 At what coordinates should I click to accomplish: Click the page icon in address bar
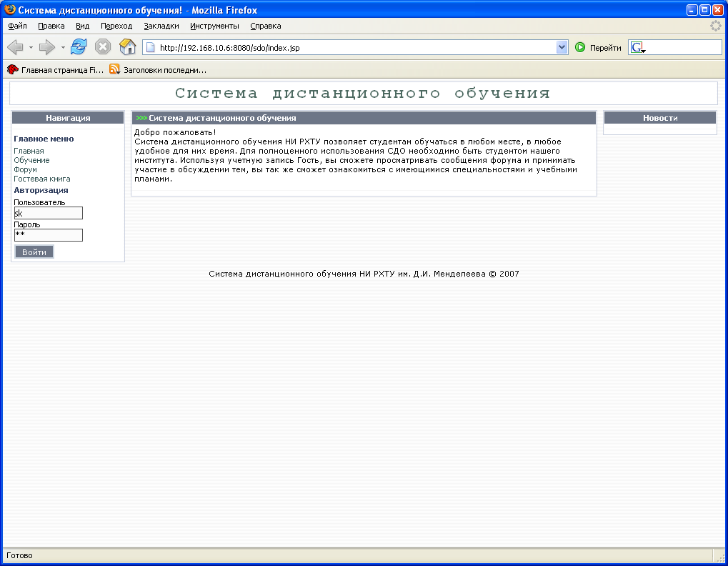(151, 47)
